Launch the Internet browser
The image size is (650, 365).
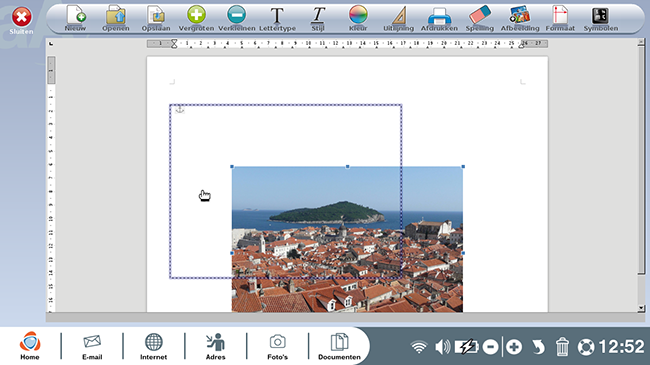[153, 346]
